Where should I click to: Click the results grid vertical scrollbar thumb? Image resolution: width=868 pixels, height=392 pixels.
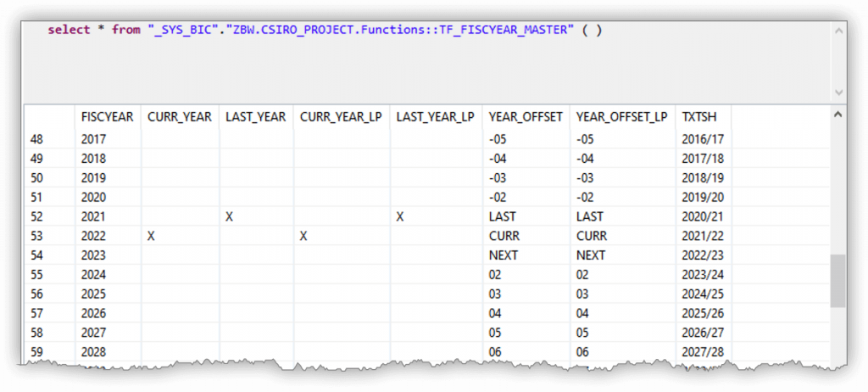[x=838, y=281]
